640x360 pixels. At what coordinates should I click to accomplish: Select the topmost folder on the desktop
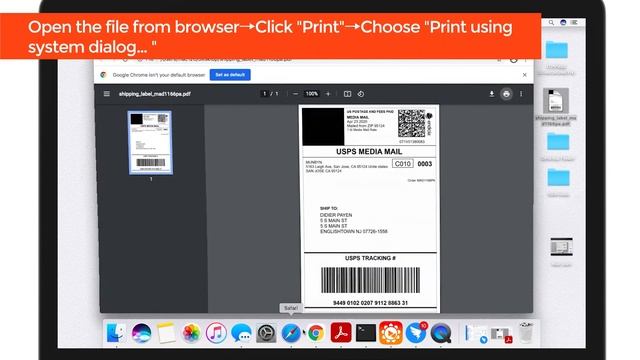click(x=557, y=50)
